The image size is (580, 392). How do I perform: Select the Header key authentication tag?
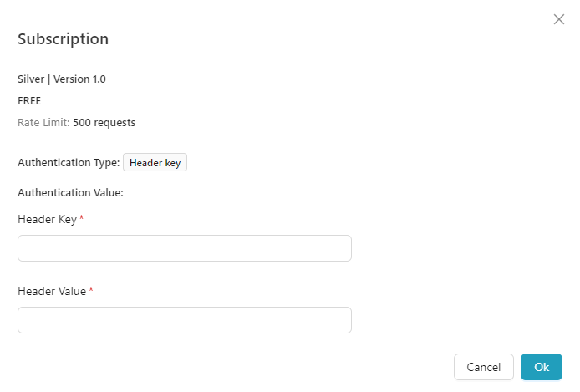(x=155, y=163)
